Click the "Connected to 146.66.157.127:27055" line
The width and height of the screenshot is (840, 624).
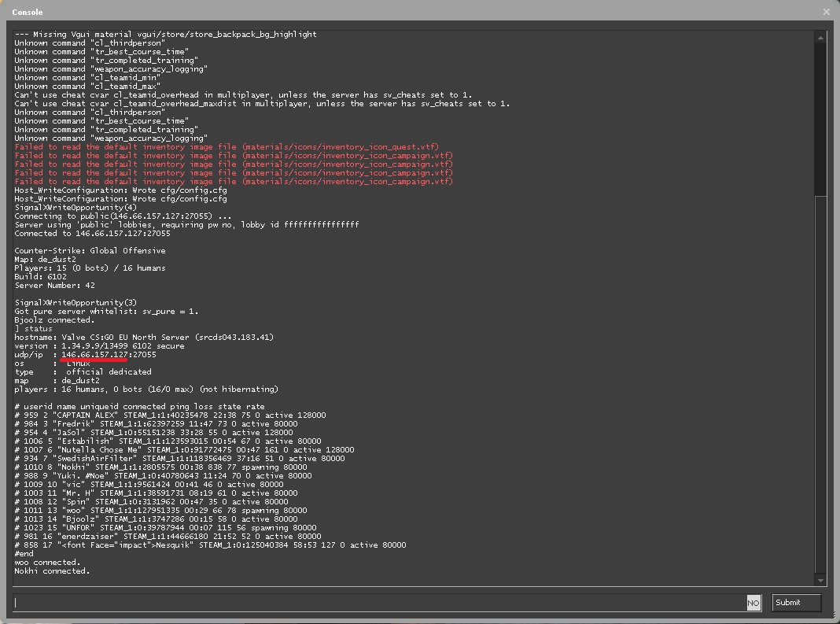click(92, 233)
